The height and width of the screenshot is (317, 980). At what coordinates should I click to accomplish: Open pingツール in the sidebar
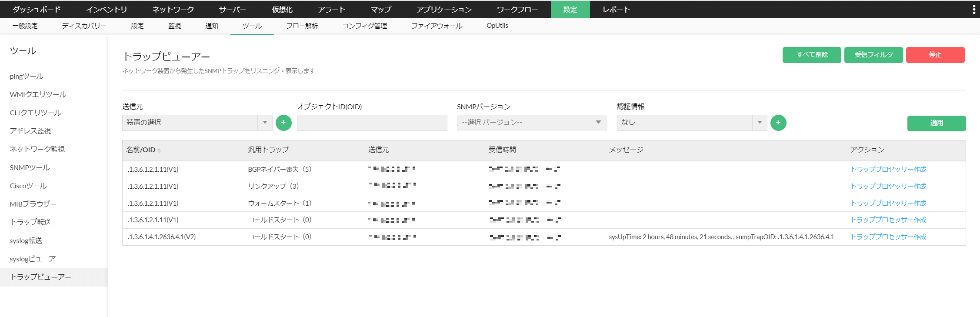(x=27, y=77)
